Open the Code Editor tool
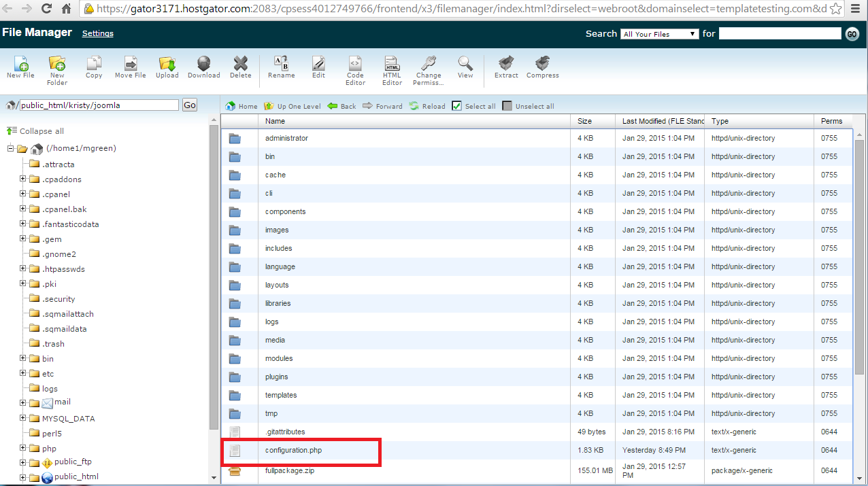The height and width of the screenshot is (486, 868). [355, 64]
